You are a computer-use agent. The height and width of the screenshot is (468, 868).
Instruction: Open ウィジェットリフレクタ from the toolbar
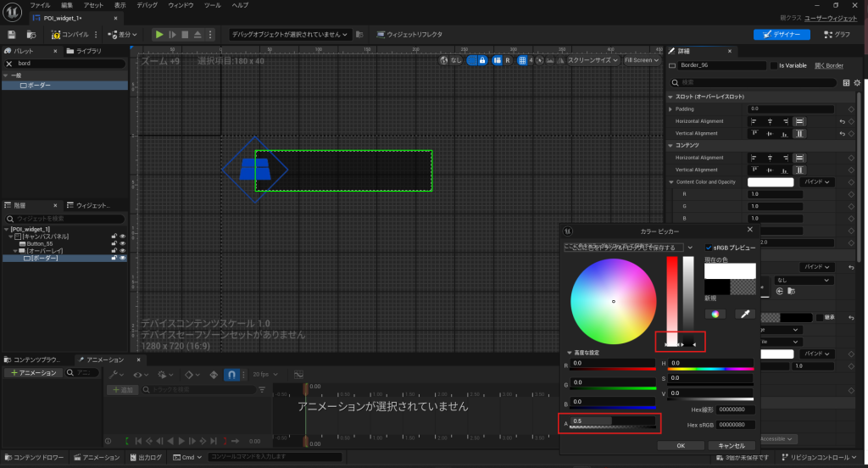point(408,35)
